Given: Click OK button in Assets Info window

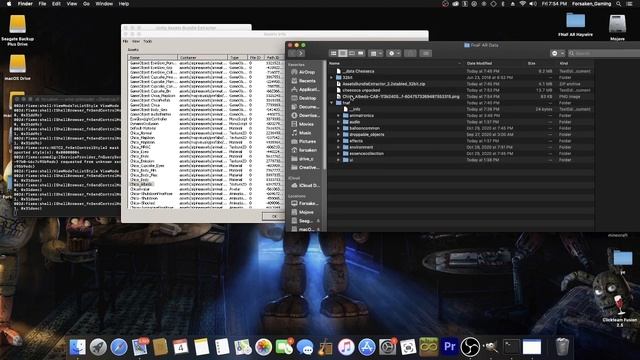Looking at the screenshot, I should [x=274, y=216].
